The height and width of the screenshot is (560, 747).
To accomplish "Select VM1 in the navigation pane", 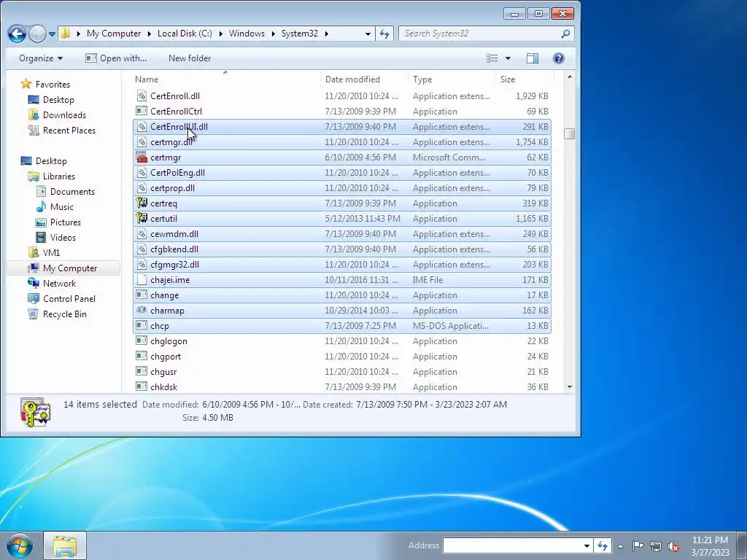I will [x=44, y=253].
